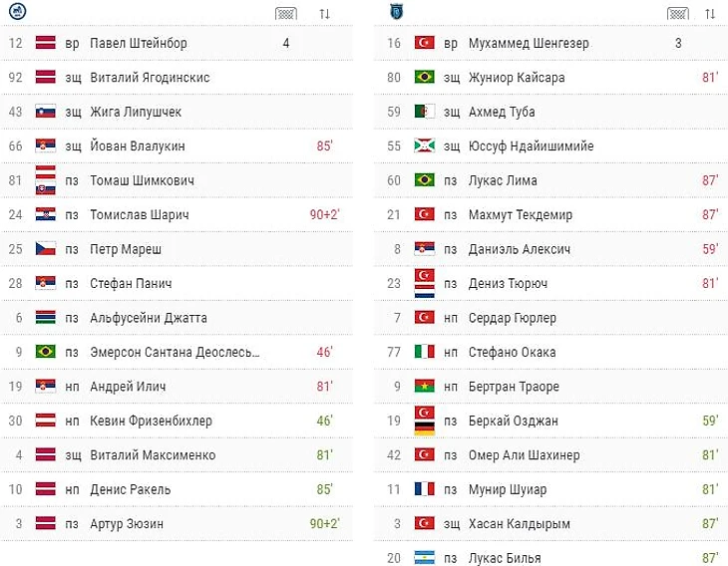The width and height of the screenshot is (728, 566).
Task: Click the 90+2' substitution time of Артур Зюзин
Action: coord(324,523)
